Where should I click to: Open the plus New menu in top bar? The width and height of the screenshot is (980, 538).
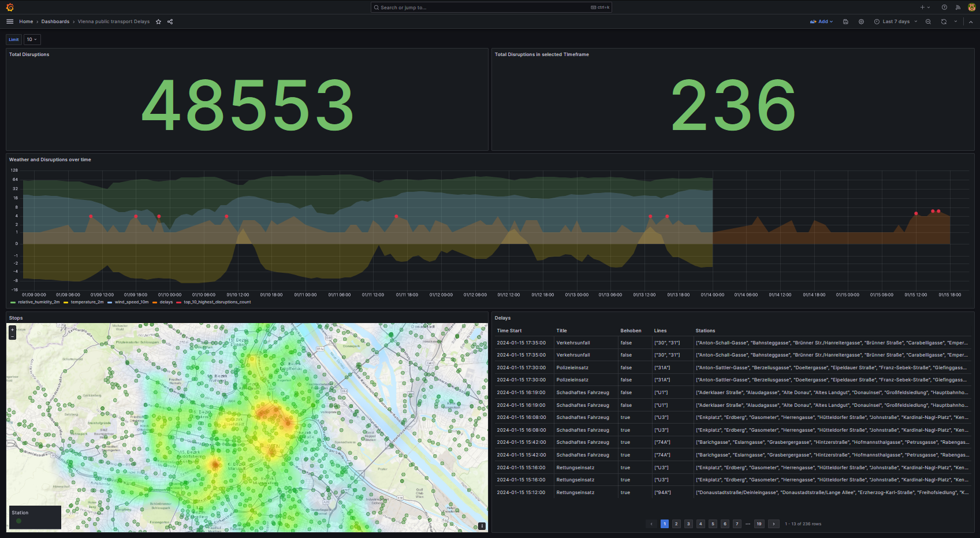click(925, 8)
